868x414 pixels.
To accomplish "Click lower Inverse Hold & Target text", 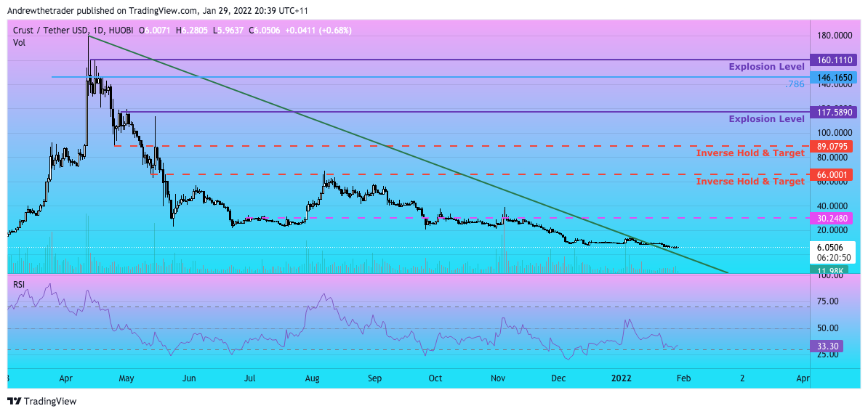I will coord(750,182).
